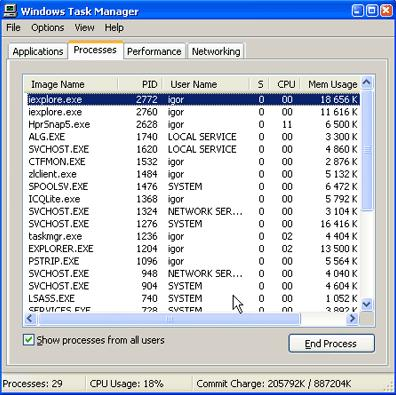Click the CPU value 11 for HprSnap5.exe
Image resolution: width=396 pixels, height=395 pixels.
(x=287, y=125)
